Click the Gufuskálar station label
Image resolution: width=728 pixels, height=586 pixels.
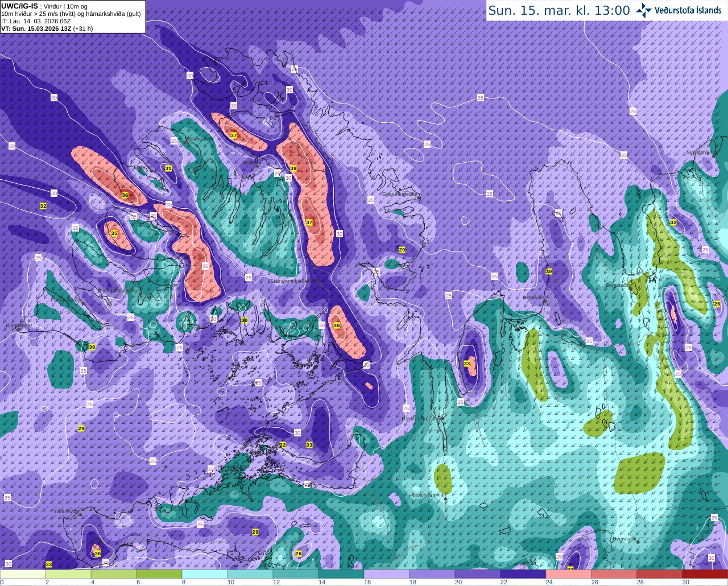click(x=67, y=511)
